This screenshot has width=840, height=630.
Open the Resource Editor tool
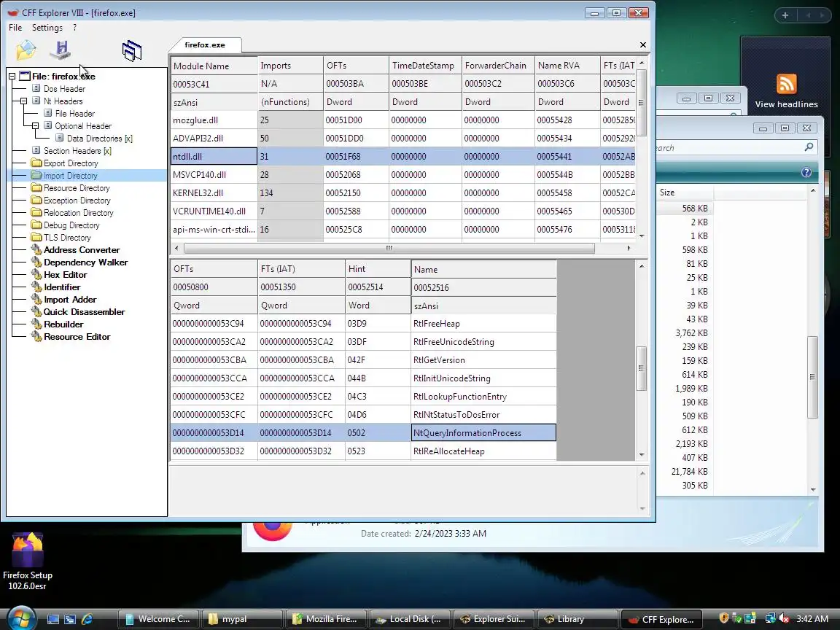[x=77, y=336]
